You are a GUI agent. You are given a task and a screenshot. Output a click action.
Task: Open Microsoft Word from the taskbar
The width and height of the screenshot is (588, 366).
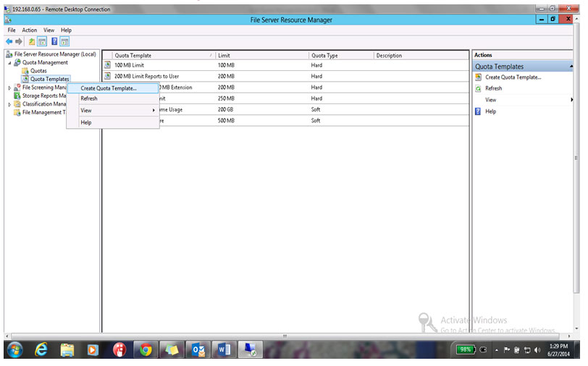pyautogui.click(x=224, y=350)
